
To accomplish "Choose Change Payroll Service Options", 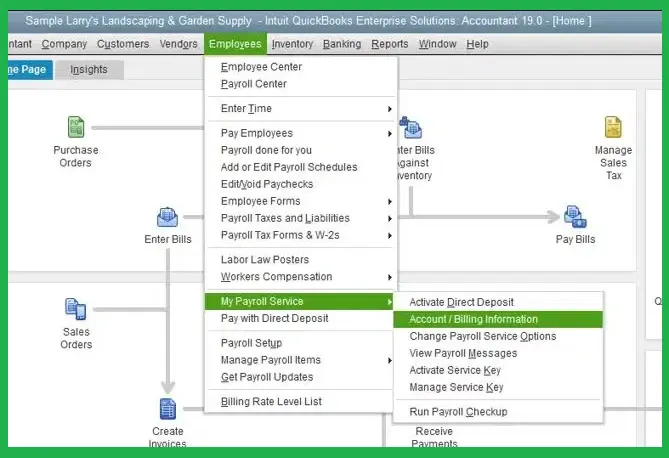I will (x=498, y=336).
